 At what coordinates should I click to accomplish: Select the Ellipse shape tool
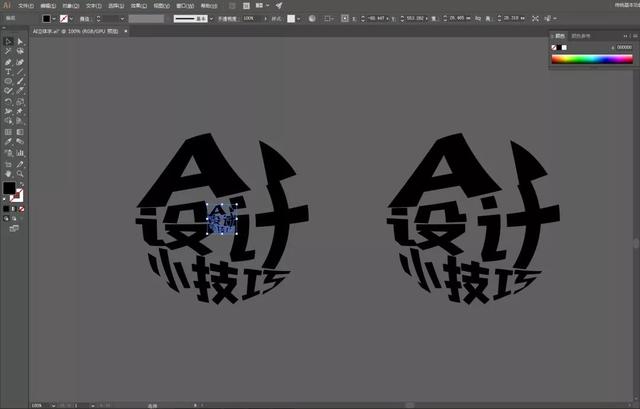(8, 81)
